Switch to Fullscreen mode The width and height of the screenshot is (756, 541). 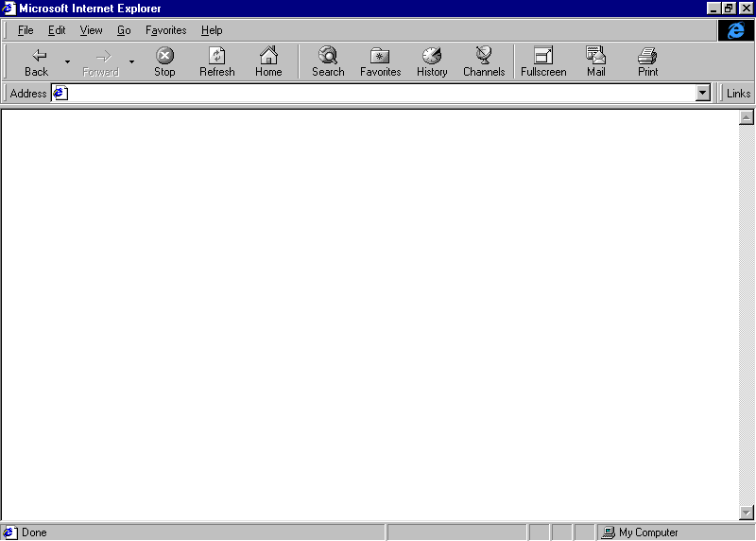(543, 61)
